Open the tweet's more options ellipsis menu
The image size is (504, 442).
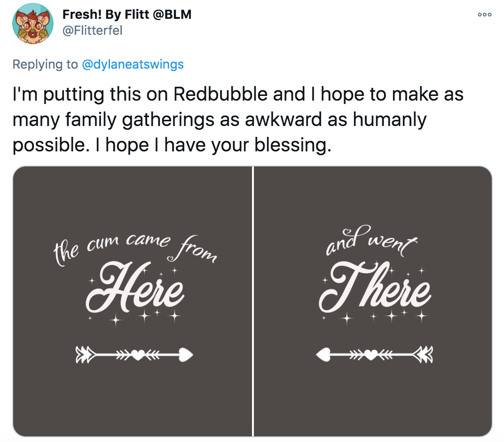(485, 15)
